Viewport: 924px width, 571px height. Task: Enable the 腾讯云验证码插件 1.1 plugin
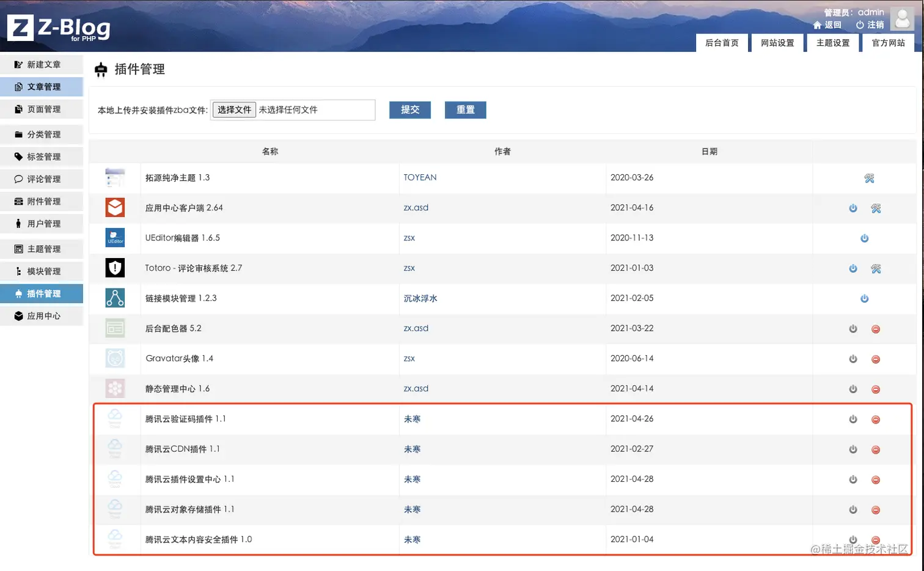853,419
